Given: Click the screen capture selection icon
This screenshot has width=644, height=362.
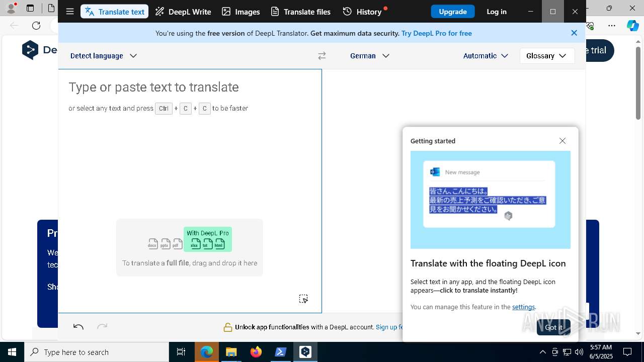Looking at the screenshot, I should [303, 299].
